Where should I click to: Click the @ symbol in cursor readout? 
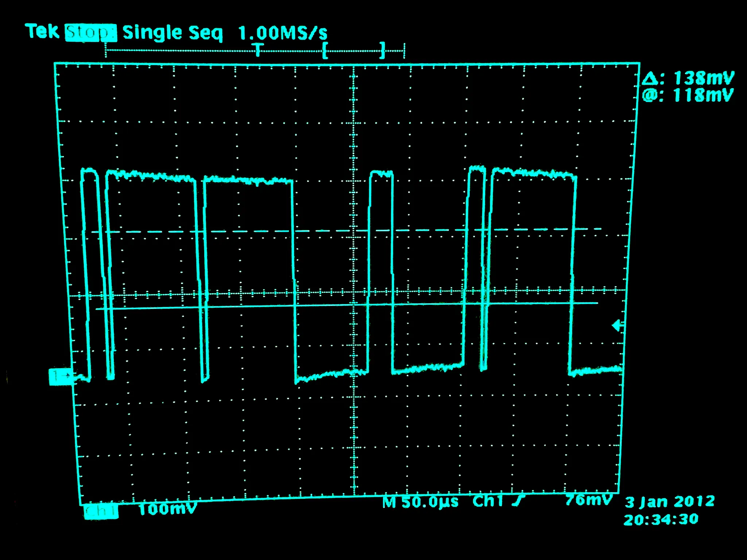650,96
